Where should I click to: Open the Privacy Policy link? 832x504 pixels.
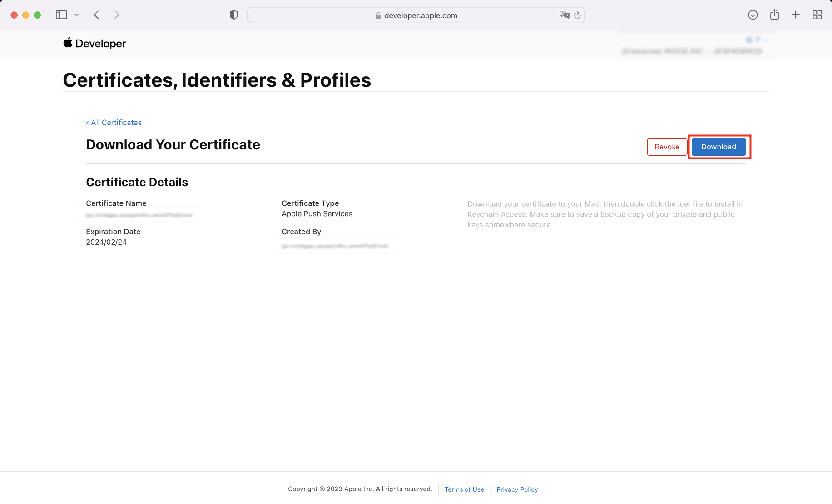[517, 489]
